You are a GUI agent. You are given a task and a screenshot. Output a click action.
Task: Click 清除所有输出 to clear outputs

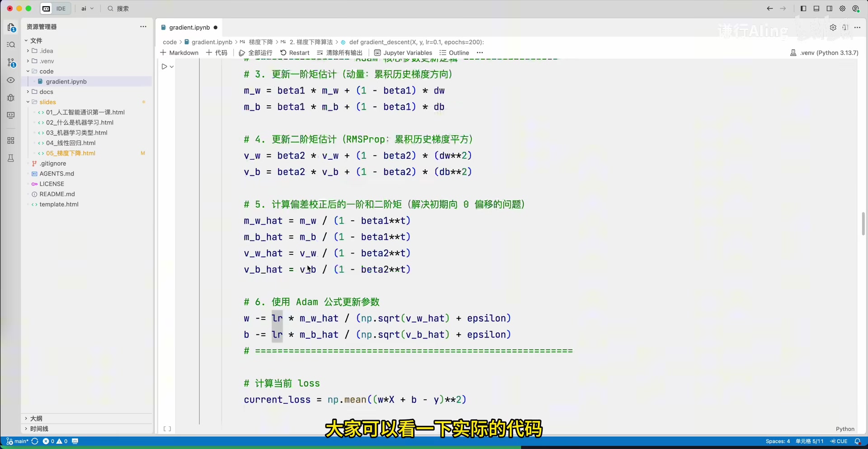pyautogui.click(x=340, y=53)
